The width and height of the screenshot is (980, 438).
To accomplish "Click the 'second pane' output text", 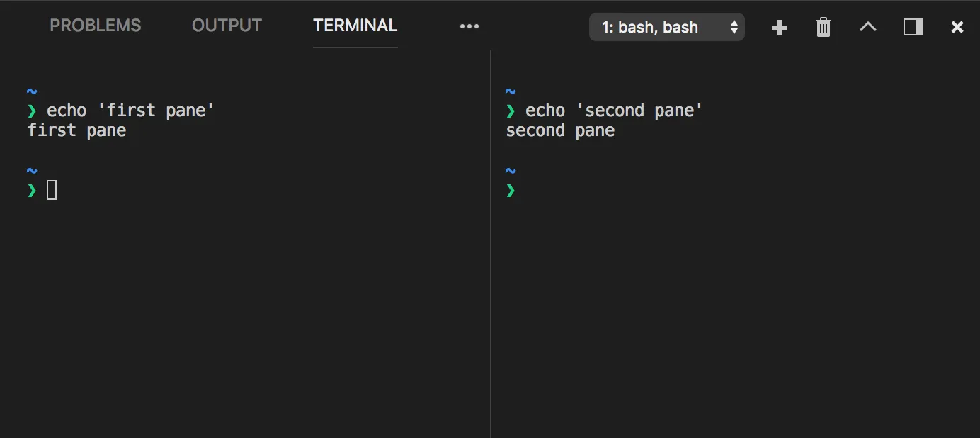I will click(x=560, y=130).
